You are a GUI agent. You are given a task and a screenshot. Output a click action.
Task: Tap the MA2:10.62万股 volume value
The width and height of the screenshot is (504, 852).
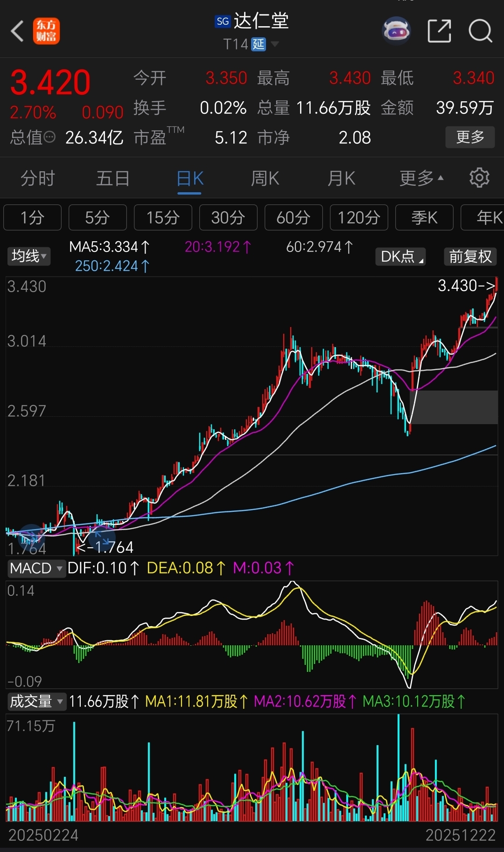(306, 701)
